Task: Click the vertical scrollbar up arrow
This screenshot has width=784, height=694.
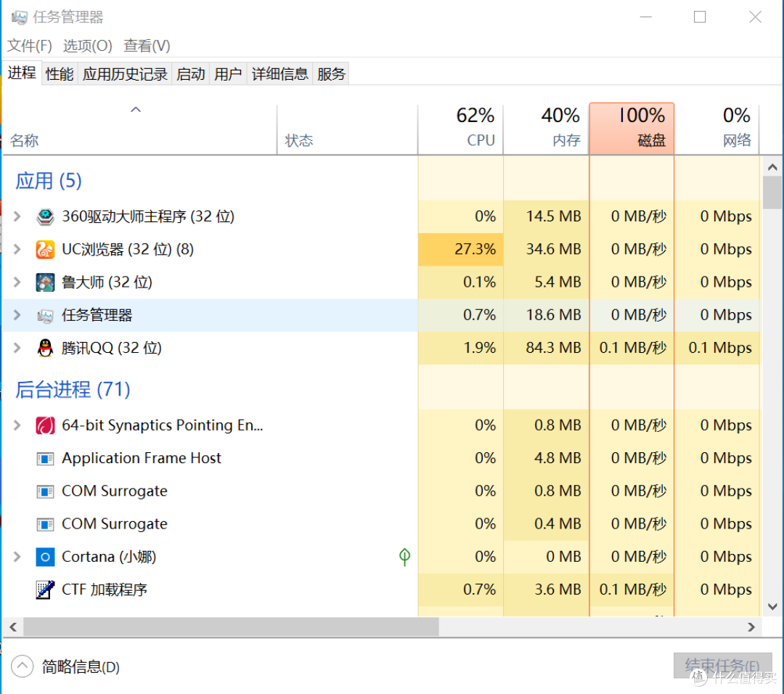Action: [x=772, y=168]
